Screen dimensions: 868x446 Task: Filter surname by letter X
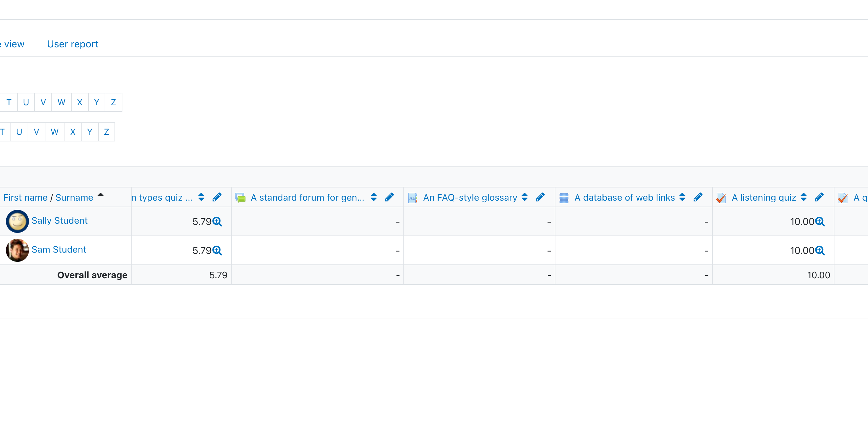pyautogui.click(x=73, y=132)
